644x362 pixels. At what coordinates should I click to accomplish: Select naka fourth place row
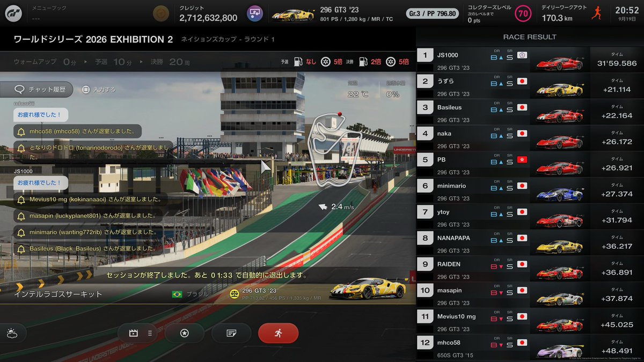point(530,138)
